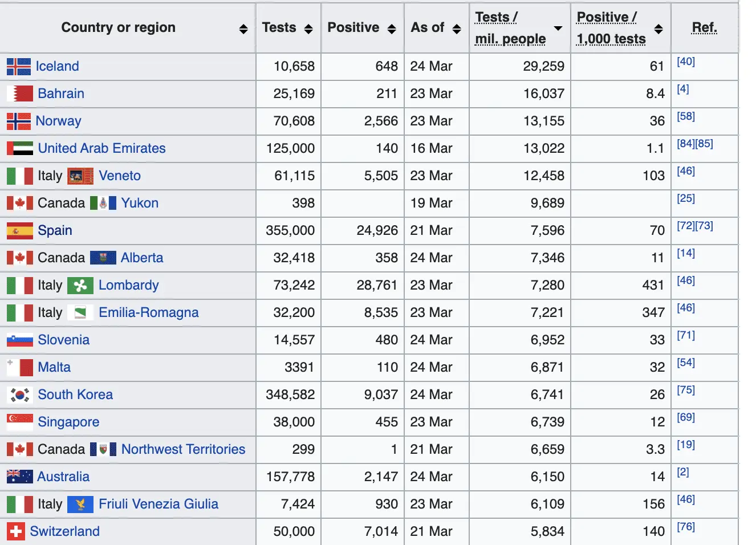Click the Iceland flag icon
The width and height of the screenshot is (756, 545).
pyautogui.click(x=19, y=67)
